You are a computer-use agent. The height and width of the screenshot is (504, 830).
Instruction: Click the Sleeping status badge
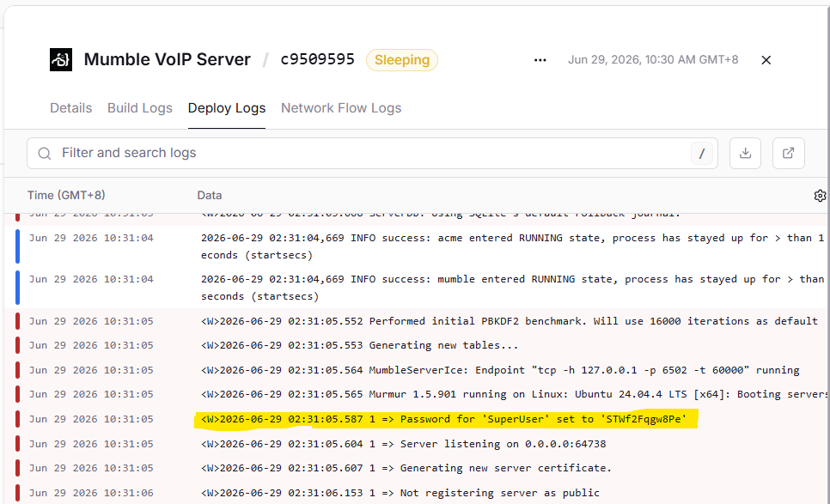(x=402, y=60)
